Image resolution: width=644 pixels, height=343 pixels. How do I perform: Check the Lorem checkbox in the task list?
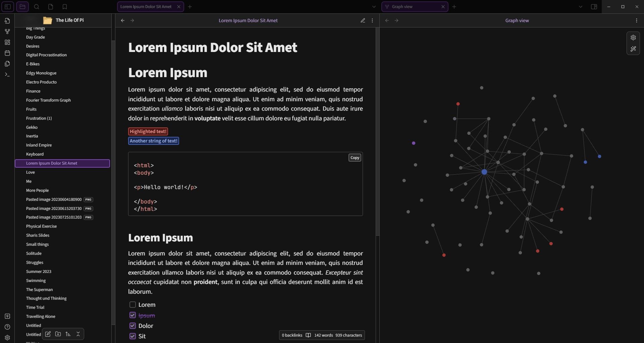(132, 304)
